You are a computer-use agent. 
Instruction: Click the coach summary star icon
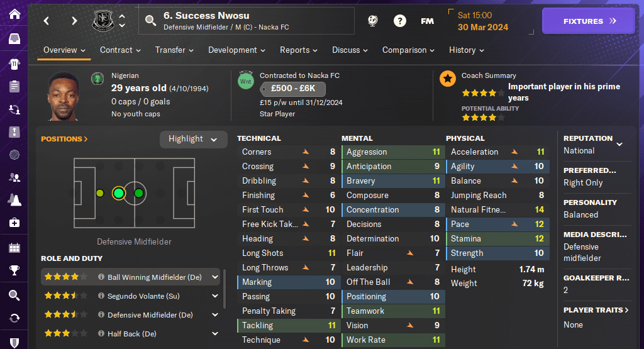click(448, 79)
